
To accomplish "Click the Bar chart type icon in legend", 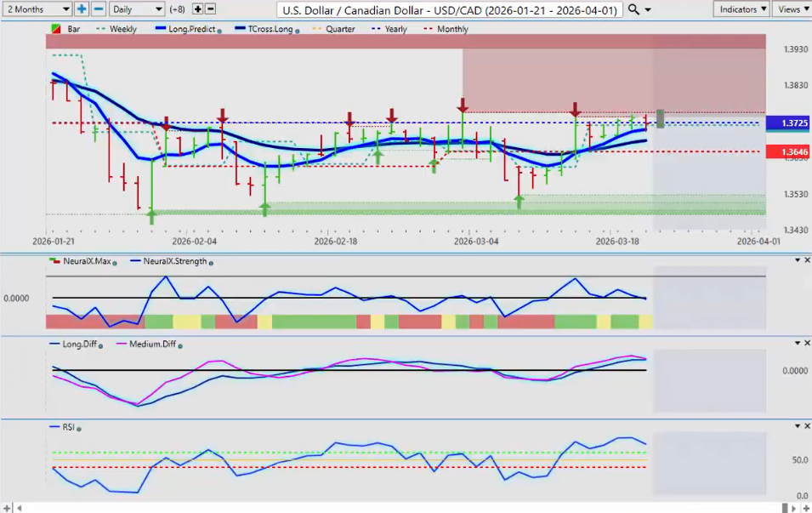I will coord(56,29).
